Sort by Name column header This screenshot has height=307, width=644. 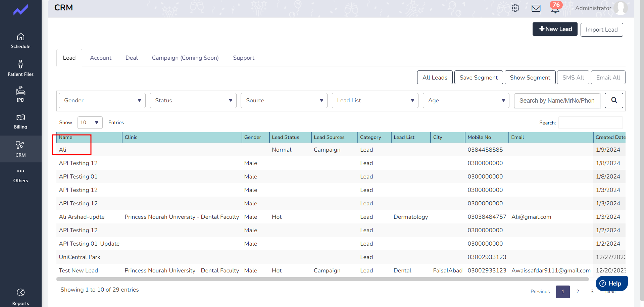89,137
